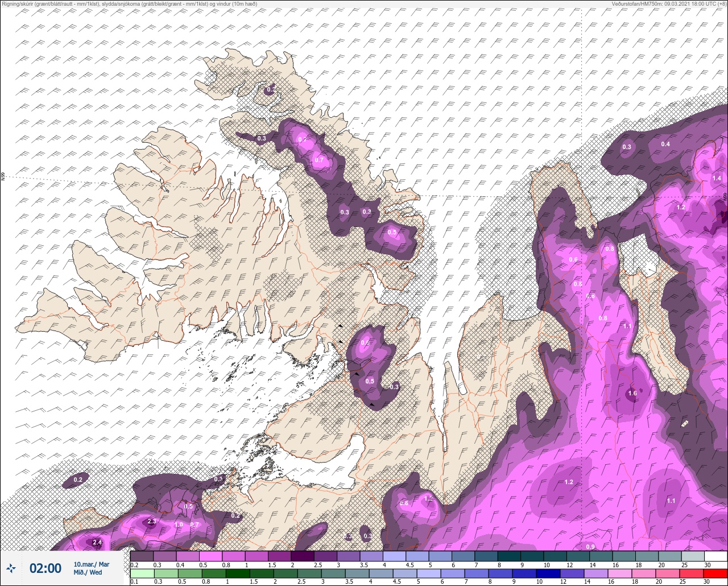
Task: Pick the light gray swatch between 25 and 30, top legend
Action: pos(693,556)
